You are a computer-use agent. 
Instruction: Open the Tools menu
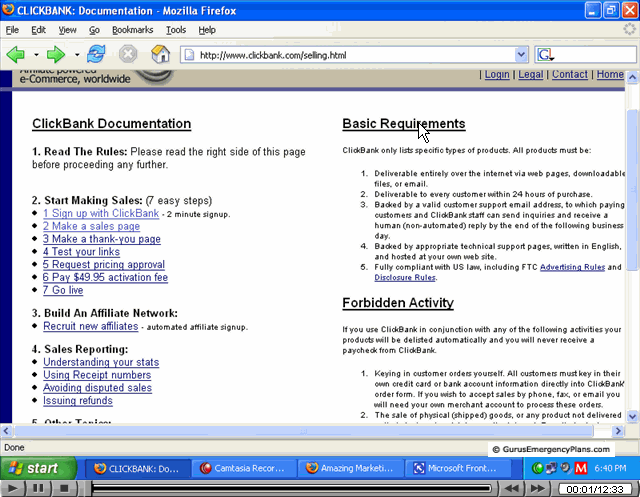[176, 30]
